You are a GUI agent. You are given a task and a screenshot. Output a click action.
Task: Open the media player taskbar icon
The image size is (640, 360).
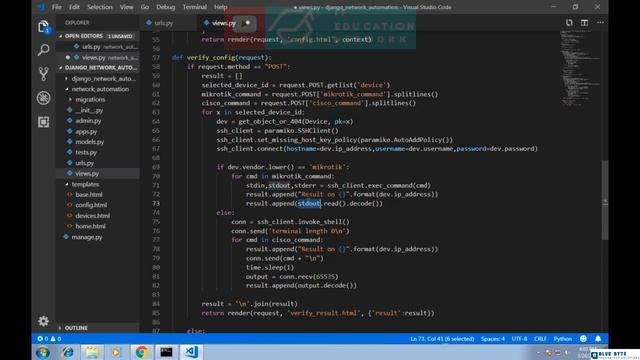(116, 352)
